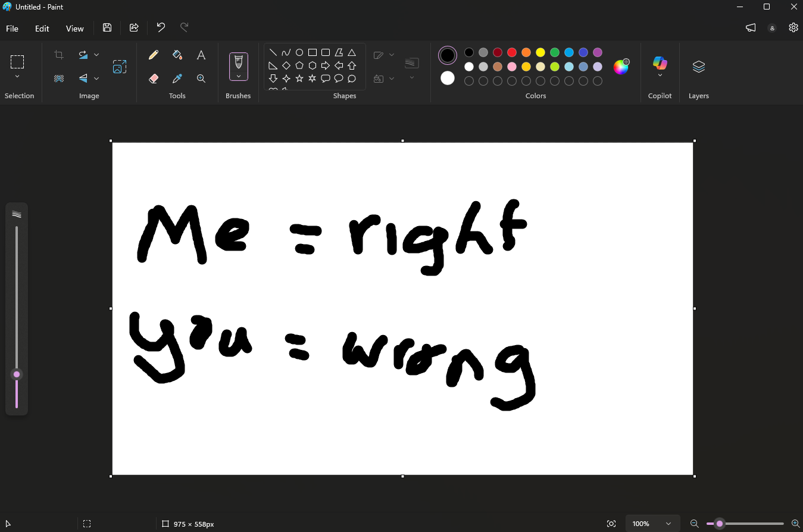Select the Pencil tool

154,55
